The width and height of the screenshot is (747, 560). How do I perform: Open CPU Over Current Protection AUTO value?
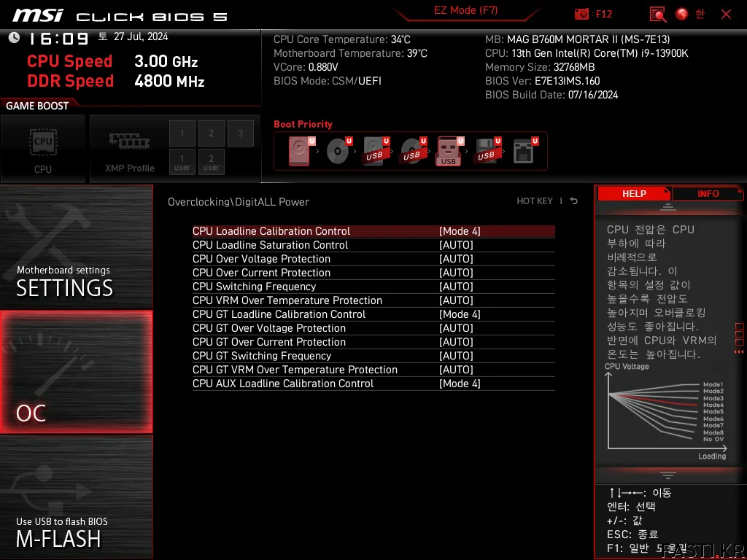coord(456,273)
